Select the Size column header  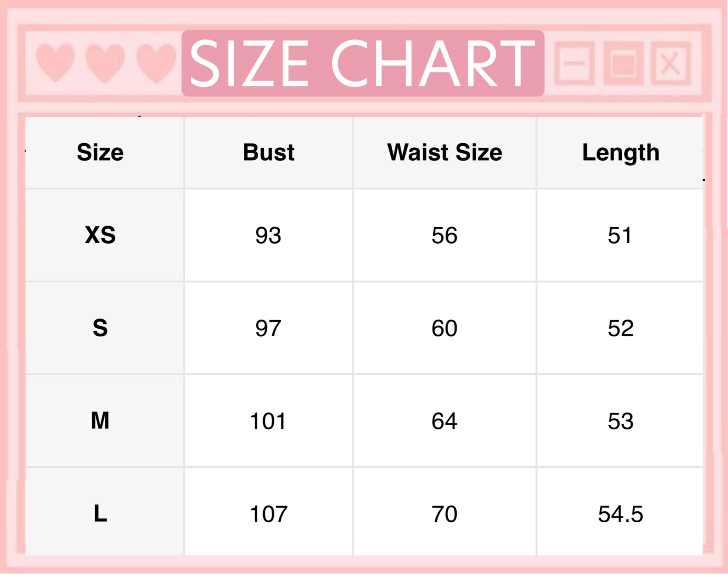click(x=100, y=152)
